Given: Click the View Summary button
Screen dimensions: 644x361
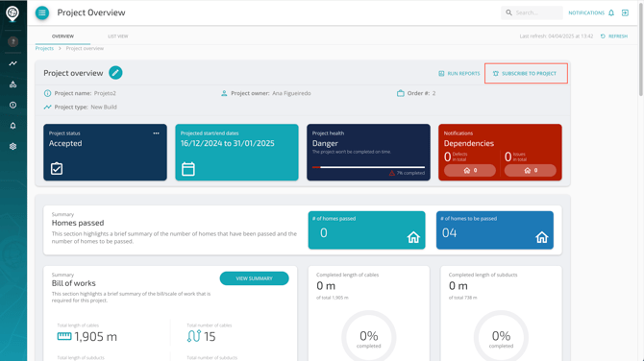Looking at the screenshot, I should pyautogui.click(x=254, y=278).
